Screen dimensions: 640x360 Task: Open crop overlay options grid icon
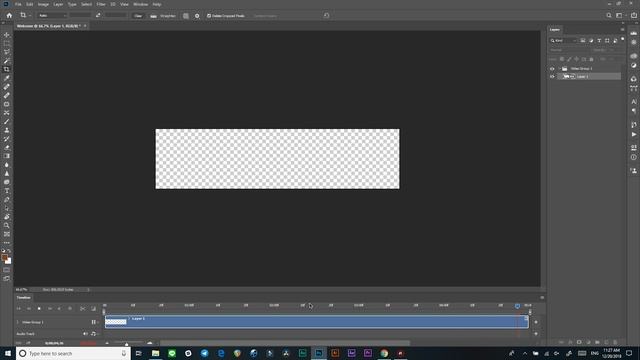click(x=186, y=16)
